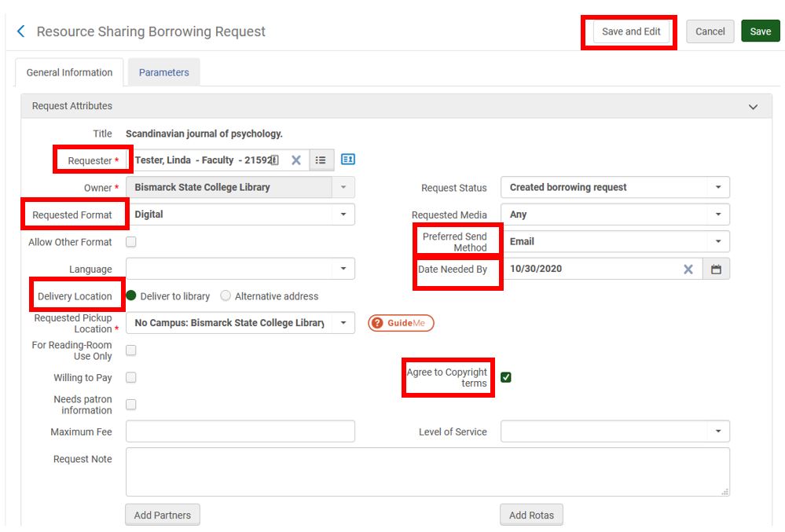Check the Allow Other Format option
This screenshot has height=532, width=785.
coord(130,242)
